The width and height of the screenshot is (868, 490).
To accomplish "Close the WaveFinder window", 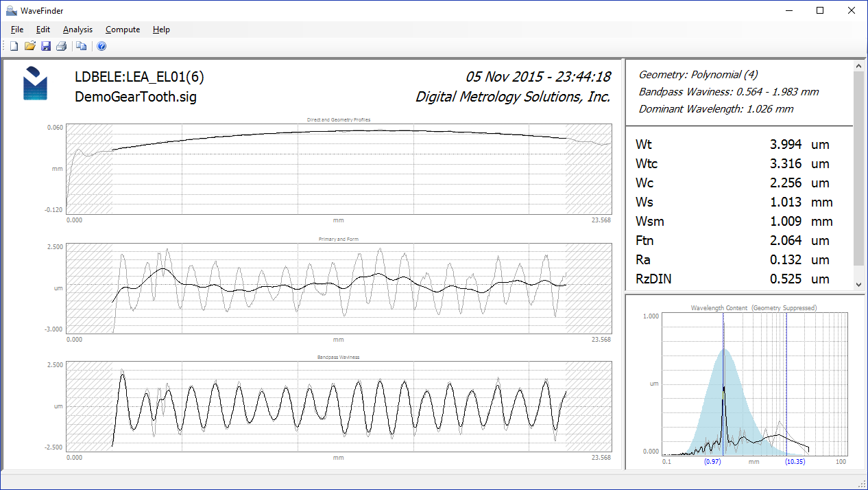I will (852, 10).
